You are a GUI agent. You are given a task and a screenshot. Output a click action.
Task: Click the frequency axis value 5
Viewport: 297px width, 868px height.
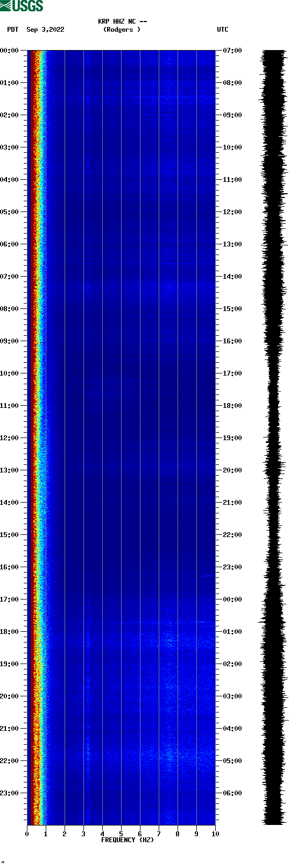click(121, 834)
